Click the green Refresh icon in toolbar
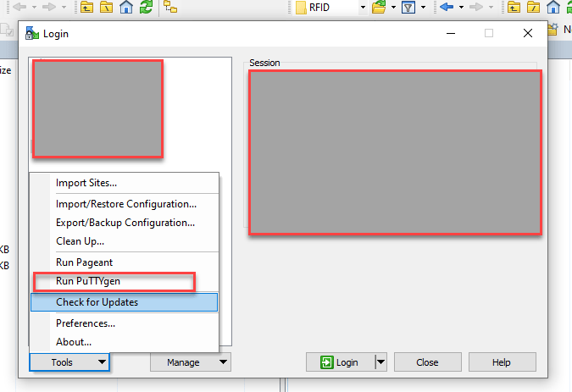The image size is (572, 392). click(x=147, y=8)
